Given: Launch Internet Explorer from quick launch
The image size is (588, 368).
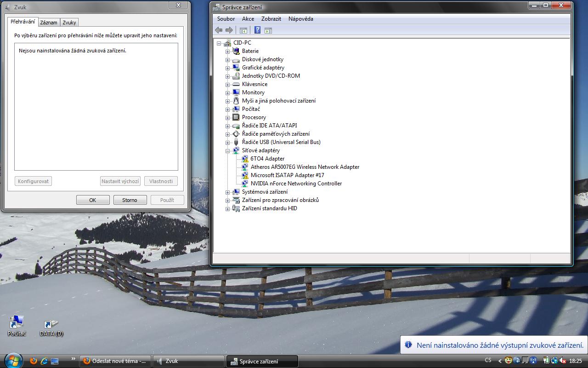Looking at the screenshot, I should [x=44, y=361].
